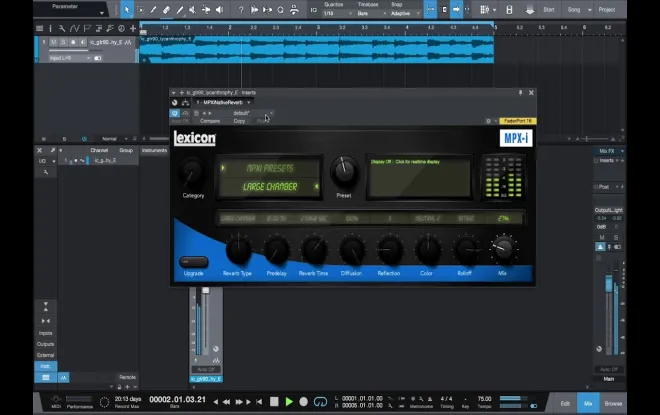Return to zero in transport
Screen dimensions: 660x415
pos(259,402)
